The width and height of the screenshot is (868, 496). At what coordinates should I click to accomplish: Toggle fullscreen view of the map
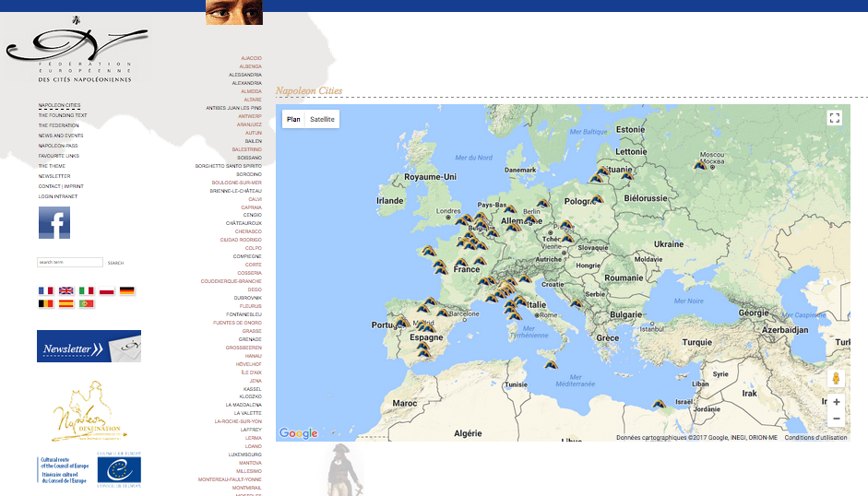(x=835, y=118)
